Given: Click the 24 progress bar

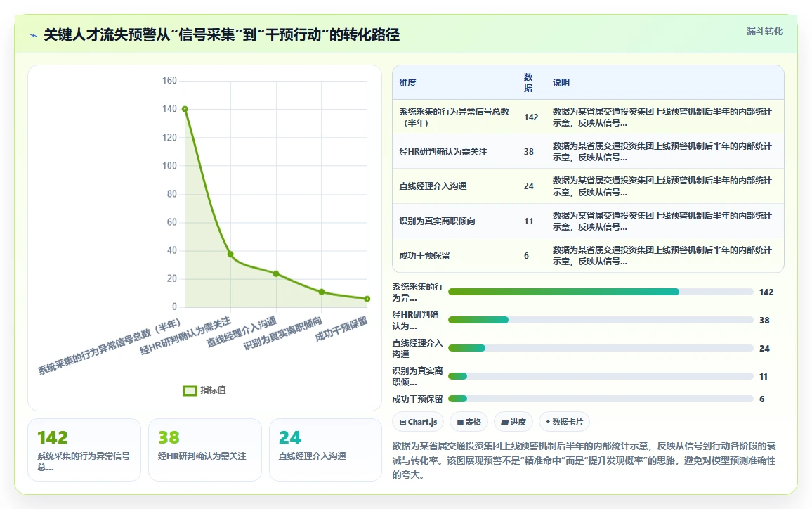Looking at the screenshot, I should (x=601, y=348).
